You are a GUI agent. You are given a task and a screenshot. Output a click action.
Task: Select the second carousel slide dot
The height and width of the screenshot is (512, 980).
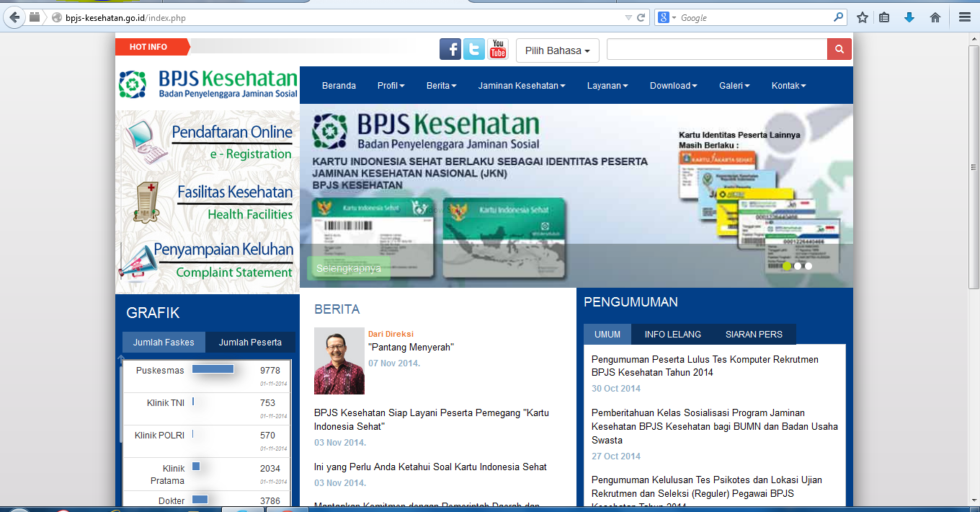click(x=798, y=266)
